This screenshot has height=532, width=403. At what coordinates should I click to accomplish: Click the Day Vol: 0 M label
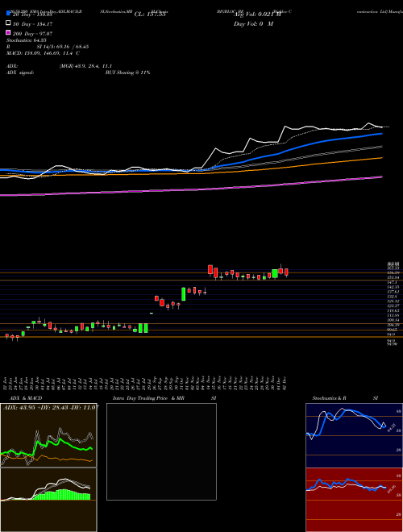pyautogui.click(x=253, y=24)
